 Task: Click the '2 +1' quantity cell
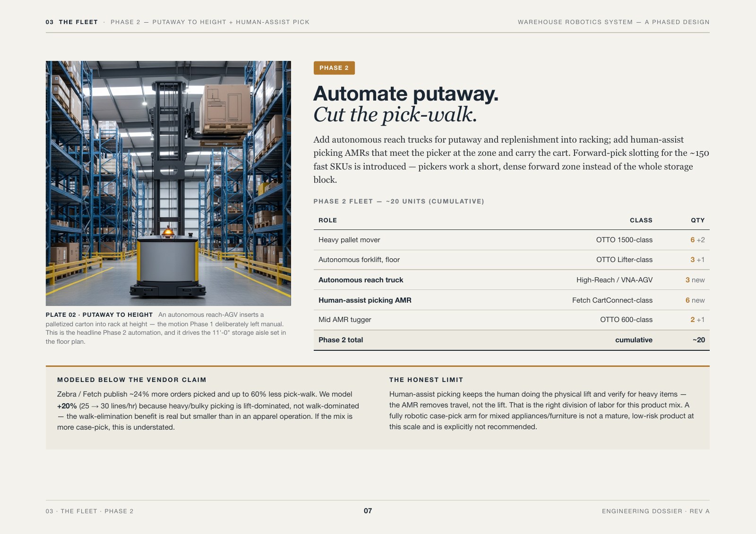point(697,320)
